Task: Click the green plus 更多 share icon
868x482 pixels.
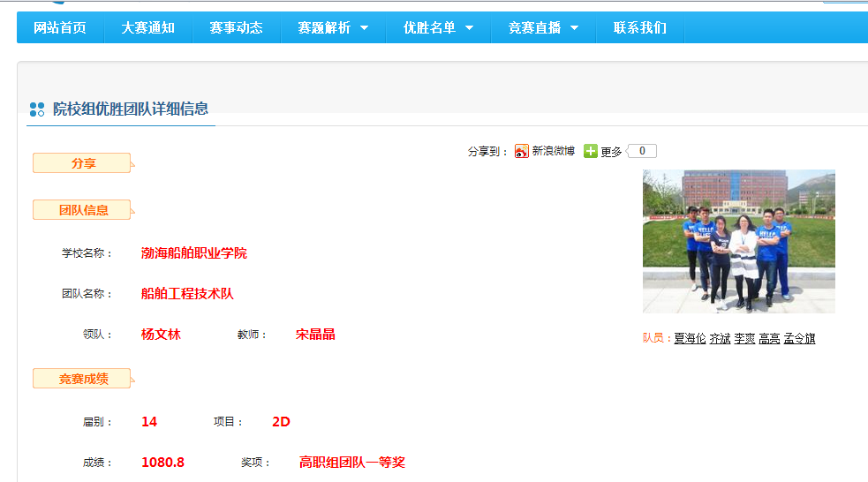Action: tap(591, 152)
